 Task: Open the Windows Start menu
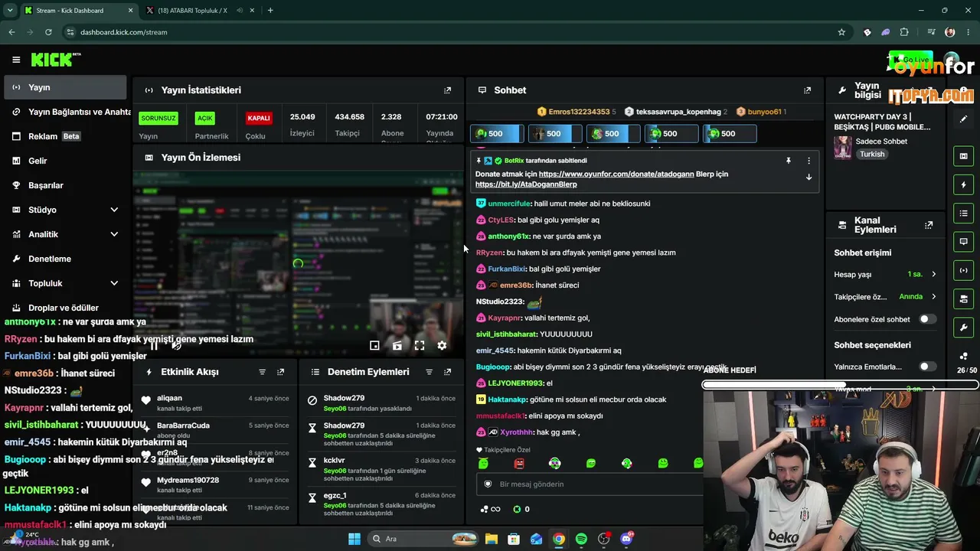point(354,539)
